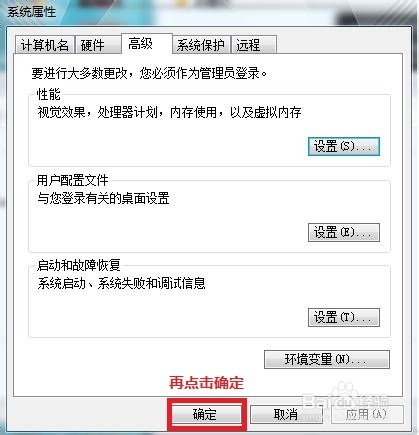Click the administrator login notice text
Viewport: 419px width, 435px height.
point(149,73)
